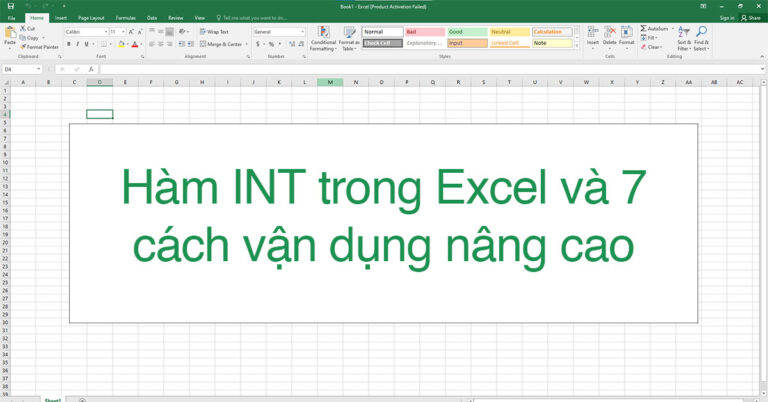The image size is (768, 402).
Task: Save workbook from the quick access toolbar
Action: (8, 6)
